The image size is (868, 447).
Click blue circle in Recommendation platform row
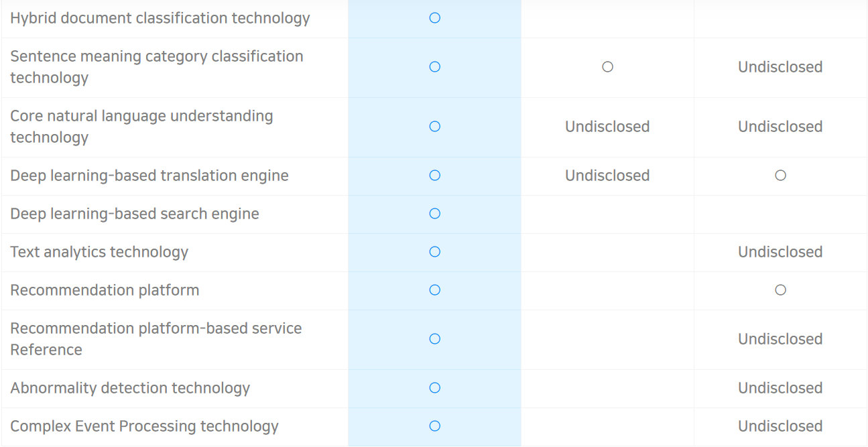pyautogui.click(x=434, y=290)
